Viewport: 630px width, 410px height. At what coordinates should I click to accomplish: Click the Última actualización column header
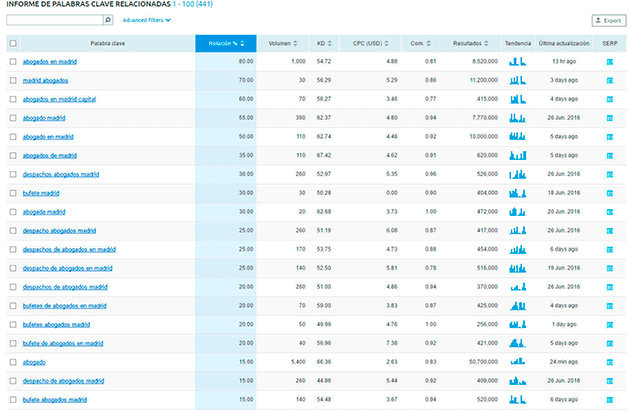(x=564, y=43)
